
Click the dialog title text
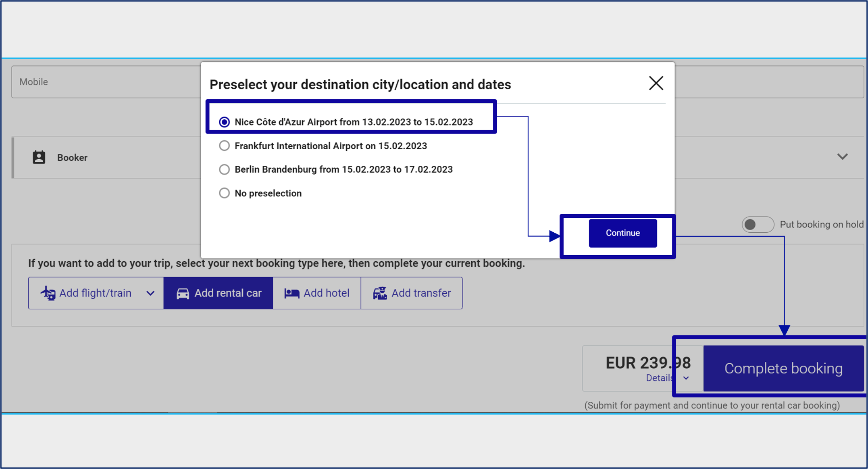[360, 85]
